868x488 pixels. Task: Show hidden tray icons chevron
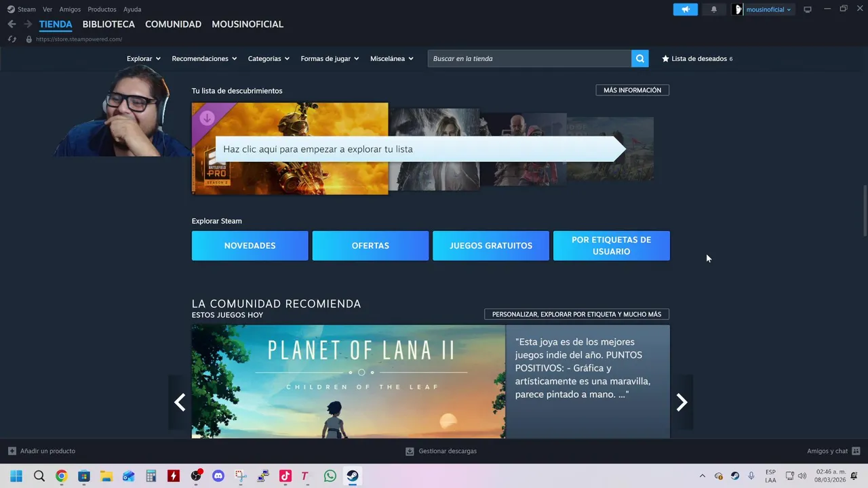702,476
